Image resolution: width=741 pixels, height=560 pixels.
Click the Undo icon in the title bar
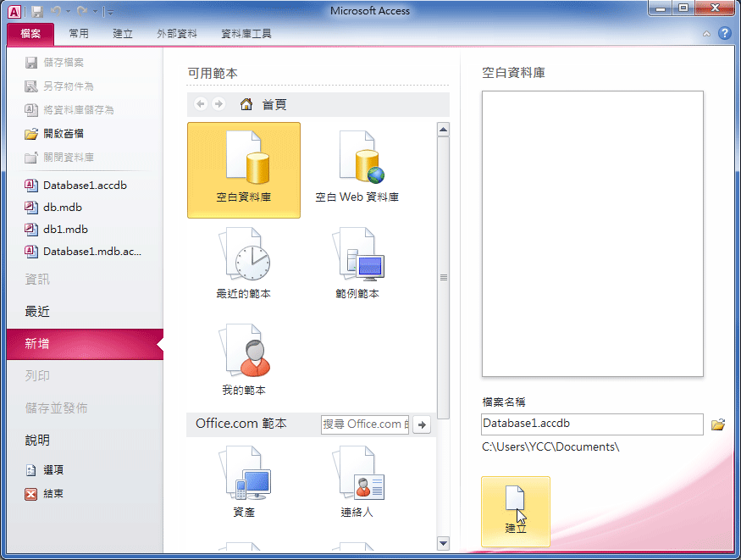click(56, 11)
